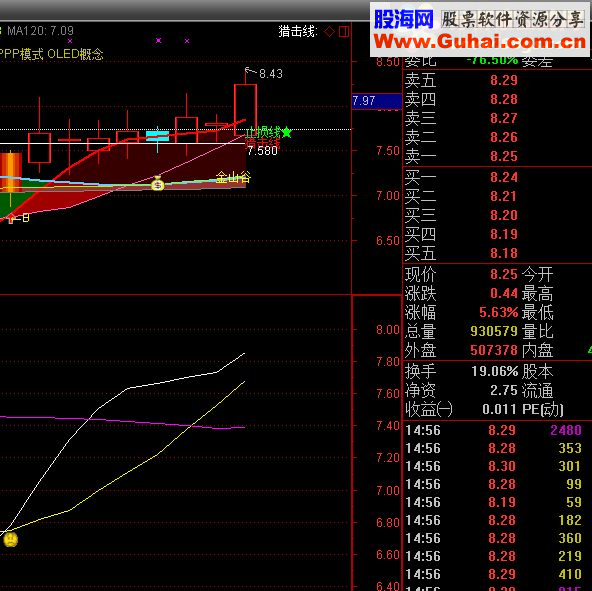
Task: Select the 8.19 trade with volume 59
Action: pos(498,502)
